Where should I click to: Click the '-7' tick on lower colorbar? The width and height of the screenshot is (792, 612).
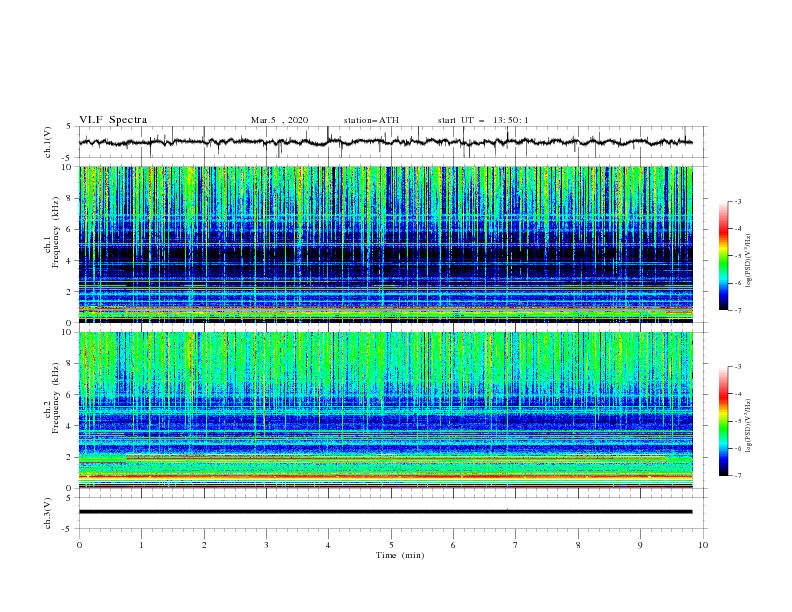tap(737, 476)
